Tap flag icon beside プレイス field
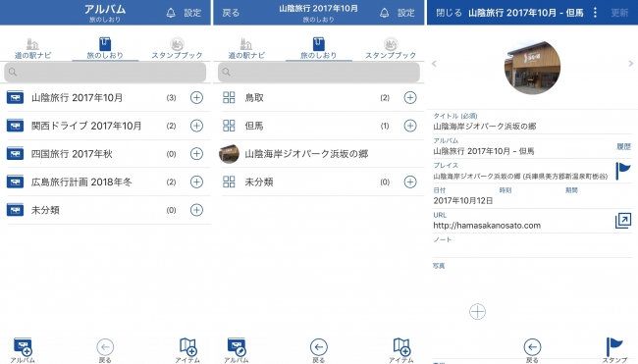The width and height of the screenshot is (638, 364). pos(623,171)
